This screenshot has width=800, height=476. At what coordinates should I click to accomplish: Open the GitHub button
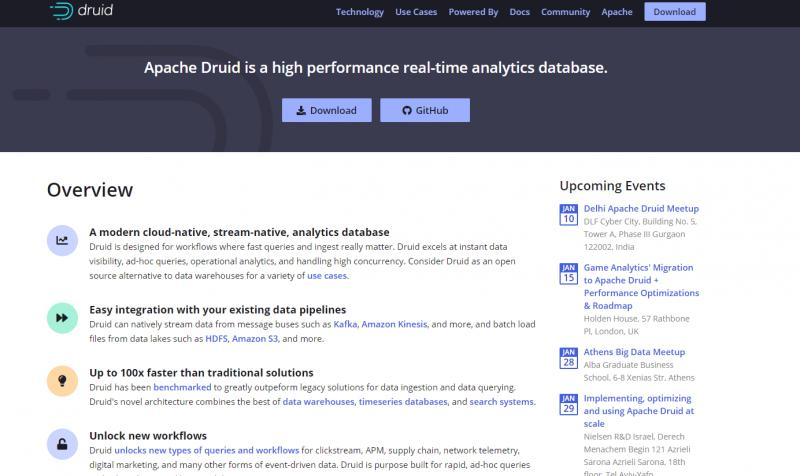pos(425,110)
